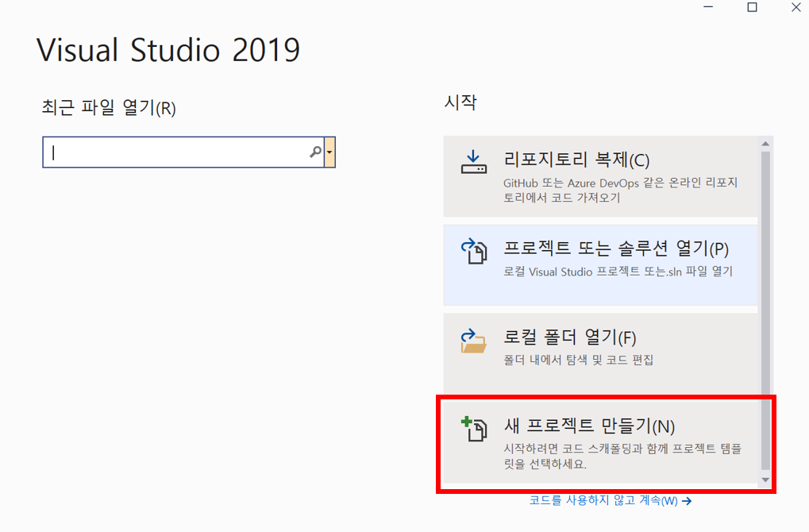
Task: Click the 로컬 Visual Studio 프로젝트 description text
Action: [x=618, y=272]
